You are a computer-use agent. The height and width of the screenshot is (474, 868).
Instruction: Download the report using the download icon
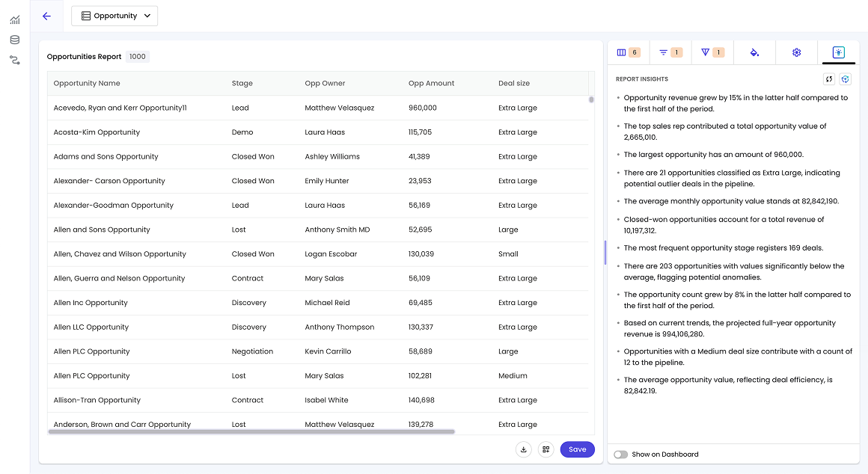pos(524,449)
